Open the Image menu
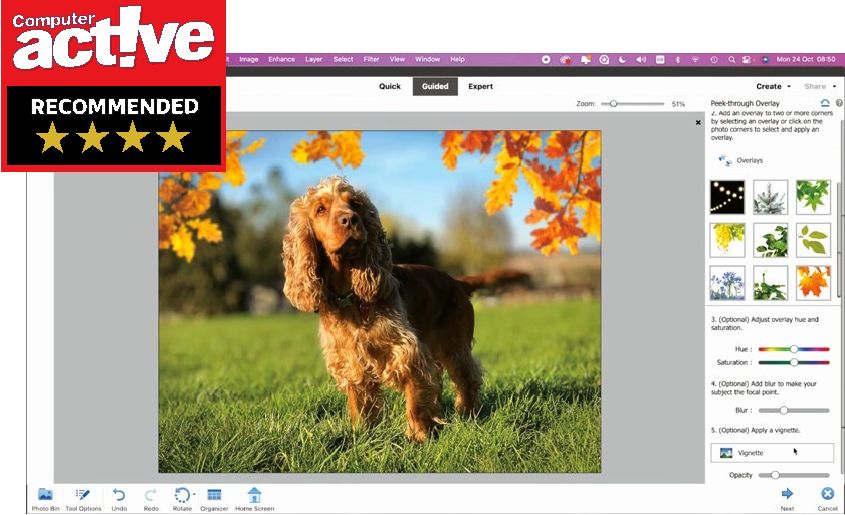Screen dimensions: 845x515 248,59
